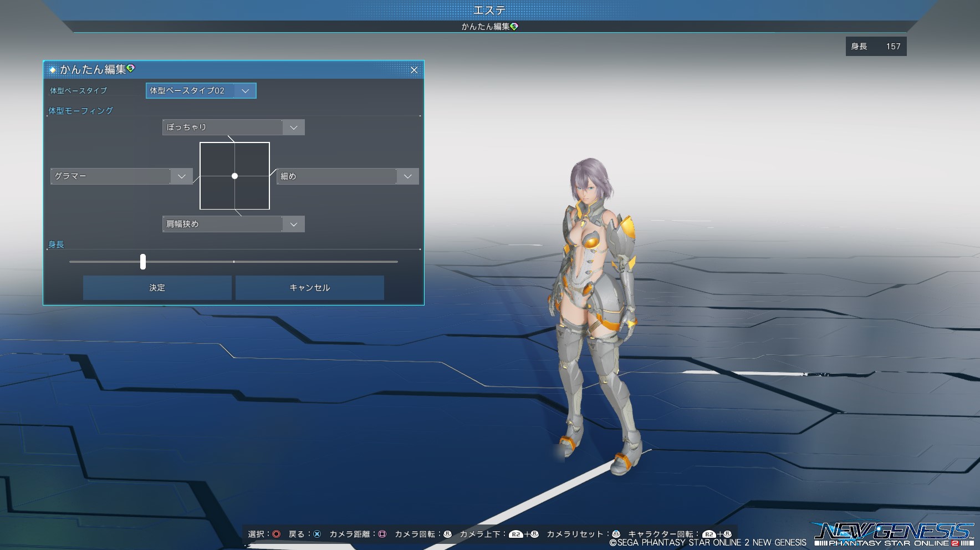Screen dimensions: 980x550
Task: Click the diamond icon before かんたん編集 panel title
Action: [53, 70]
